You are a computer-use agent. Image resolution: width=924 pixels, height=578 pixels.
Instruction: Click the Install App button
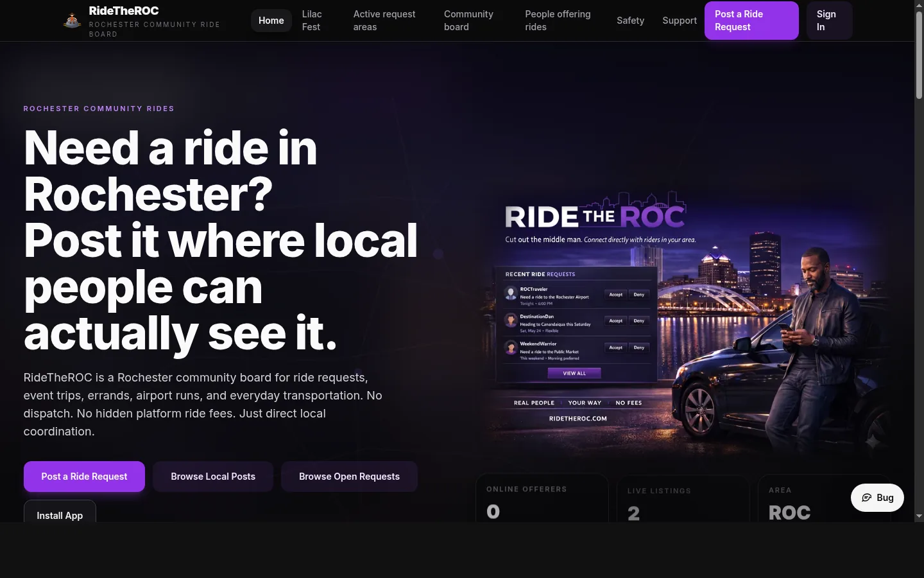[x=60, y=511]
